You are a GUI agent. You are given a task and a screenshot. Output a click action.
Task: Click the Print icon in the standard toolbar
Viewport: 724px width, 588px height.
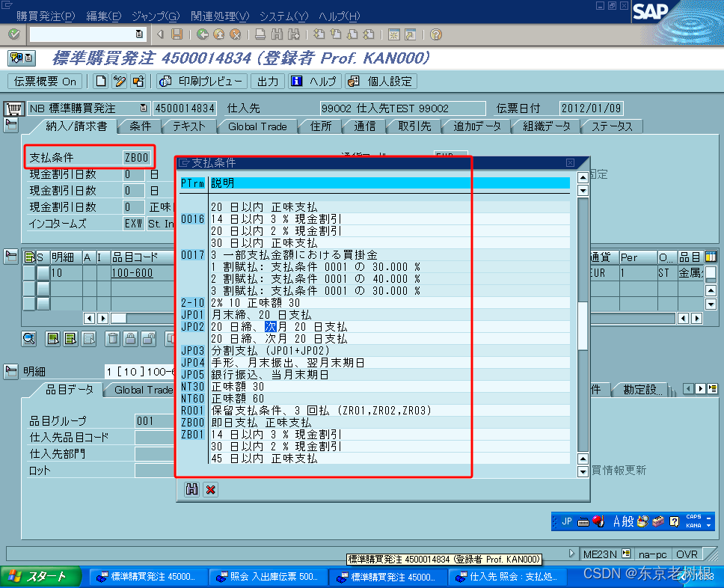[x=260, y=34]
